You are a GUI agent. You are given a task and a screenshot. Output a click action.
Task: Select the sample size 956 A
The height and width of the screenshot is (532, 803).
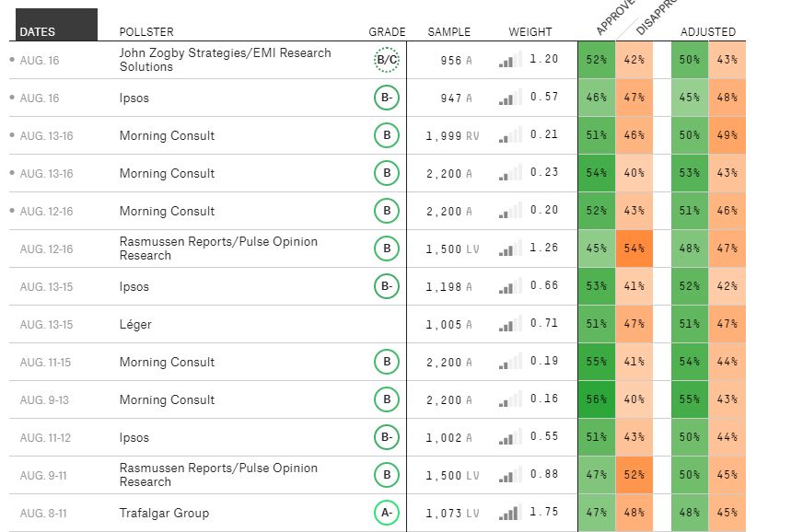coord(457,61)
